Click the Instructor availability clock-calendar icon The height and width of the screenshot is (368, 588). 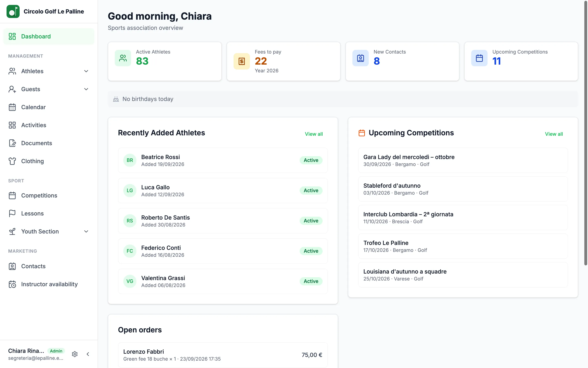tap(12, 284)
